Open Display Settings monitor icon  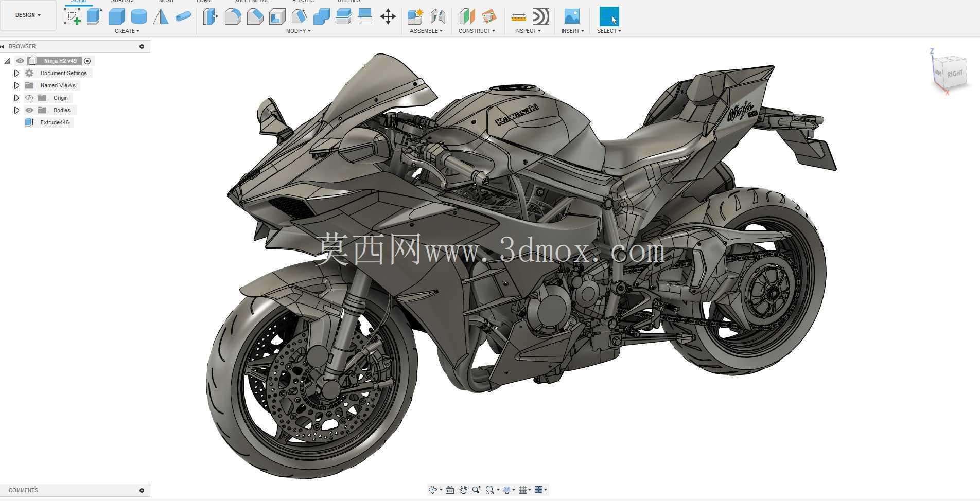pyautogui.click(x=507, y=490)
